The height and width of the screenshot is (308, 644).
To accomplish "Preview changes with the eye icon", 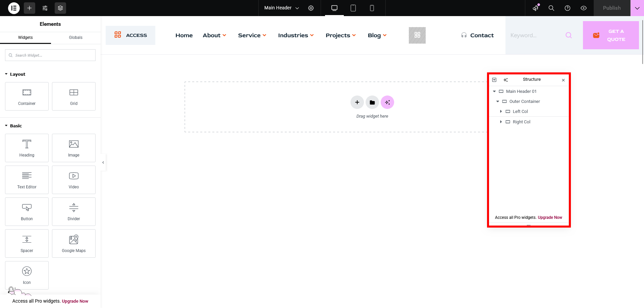I will click(584, 8).
